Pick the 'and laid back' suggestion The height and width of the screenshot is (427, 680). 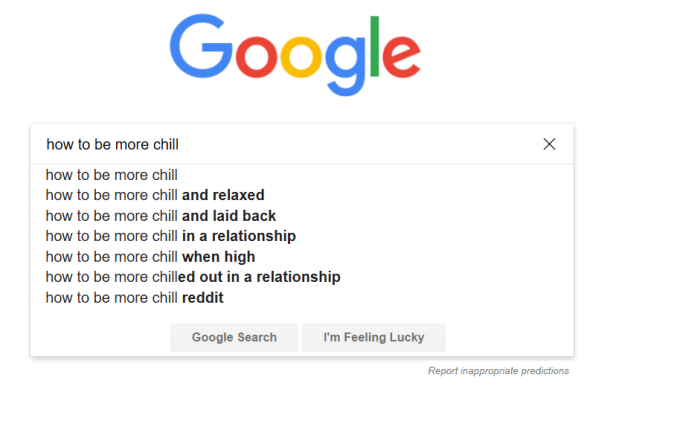pos(161,216)
